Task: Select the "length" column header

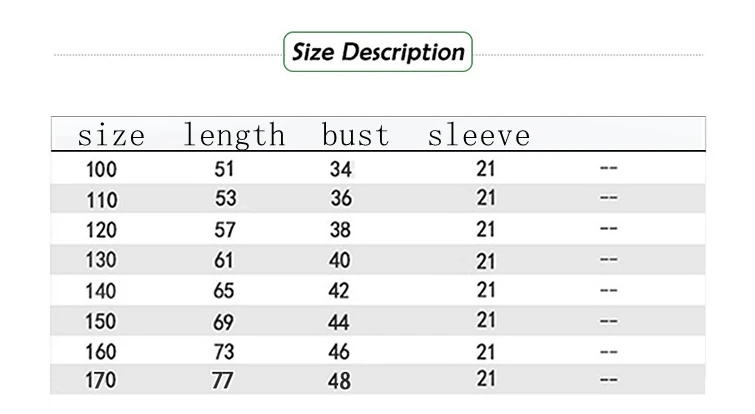Action: [x=234, y=134]
